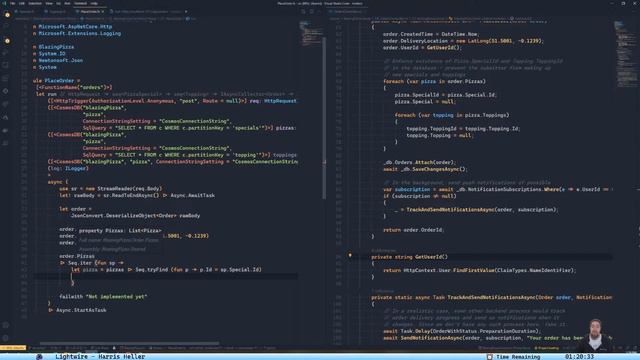This screenshot has width=640, height=360.
Task: Click the 'Seq.tryFind' line in left editor
Action: point(167,269)
